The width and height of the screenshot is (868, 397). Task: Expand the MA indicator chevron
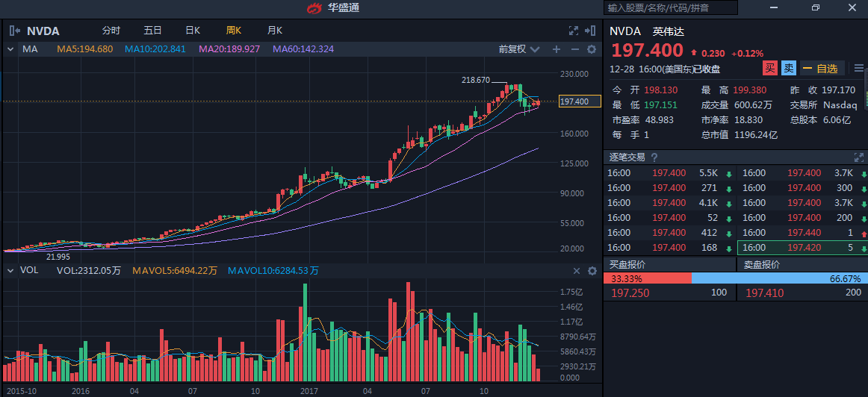pos(10,49)
